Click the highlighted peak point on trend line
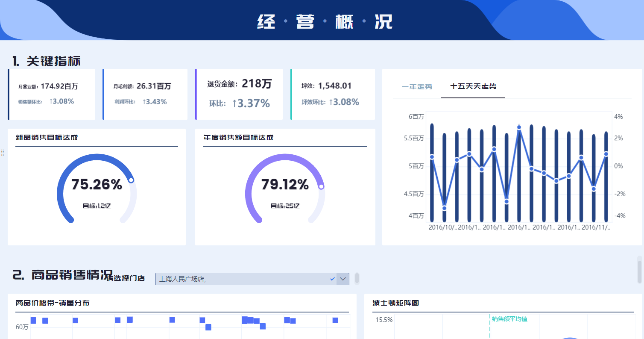This screenshot has width=644, height=339. point(520,127)
